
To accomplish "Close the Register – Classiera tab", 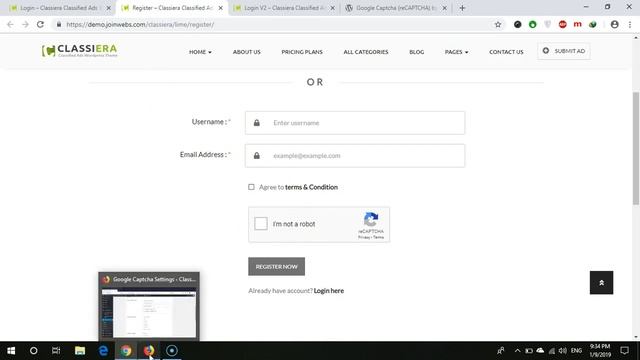I will point(220,8).
